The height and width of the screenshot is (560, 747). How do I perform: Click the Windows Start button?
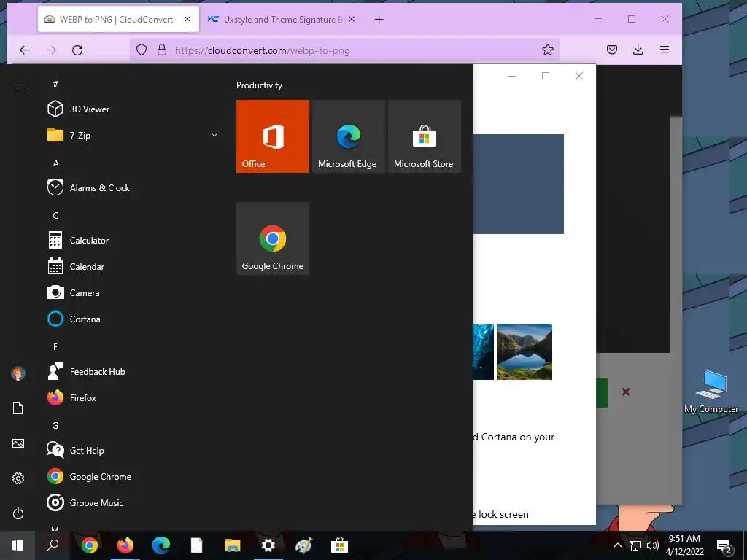tap(18, 545)
